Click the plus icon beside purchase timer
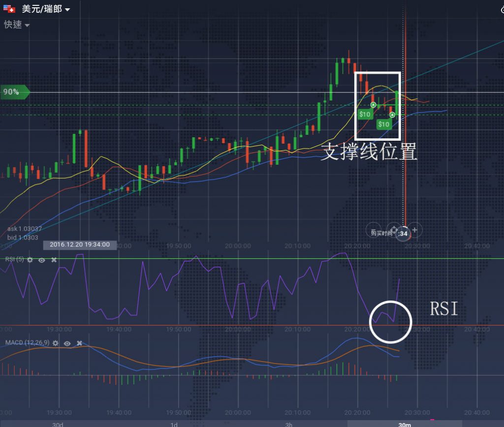The height and width of the screenshot is (427, 504). click(x=415, y=230)
